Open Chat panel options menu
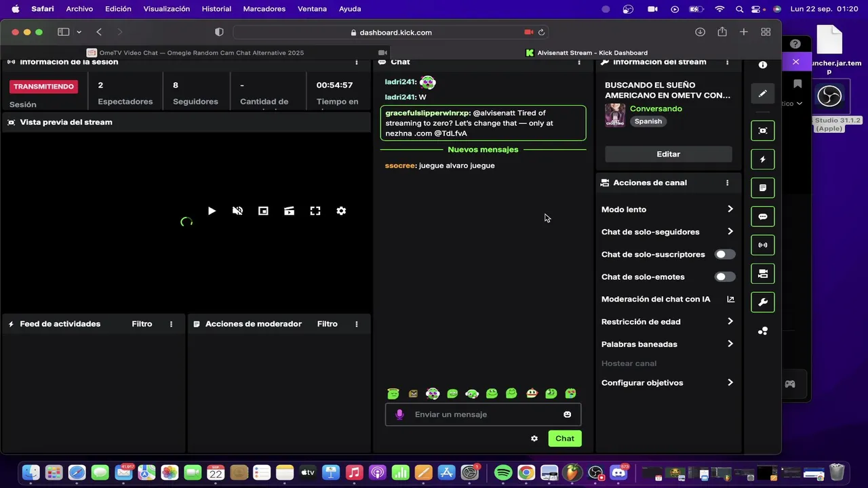The height and width of the screenshot is (488, 868). [x=579, y=62]
